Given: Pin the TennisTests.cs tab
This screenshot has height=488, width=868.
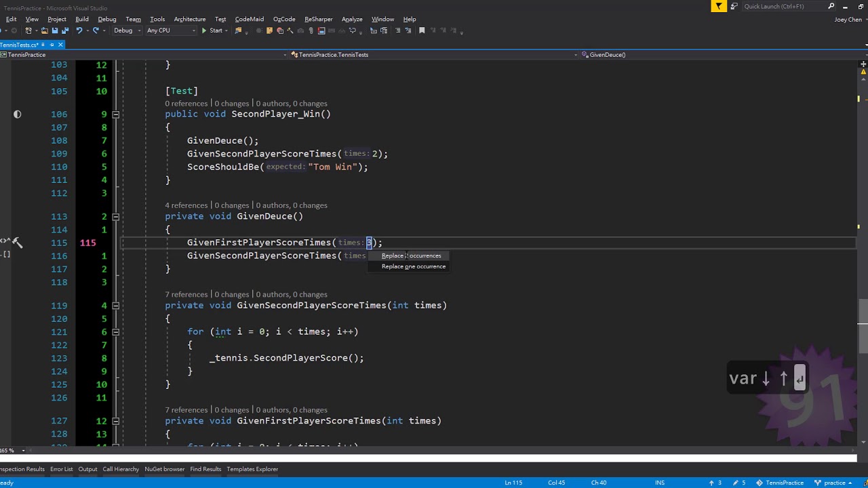Looking at the screenshot, I should (x=52, y=45).
